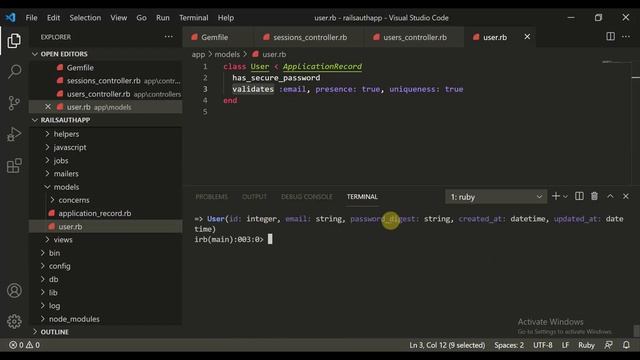Open the Extensions view icon
Screen dimensions: 640x360
pyautogui.click(x=14, y=166)
